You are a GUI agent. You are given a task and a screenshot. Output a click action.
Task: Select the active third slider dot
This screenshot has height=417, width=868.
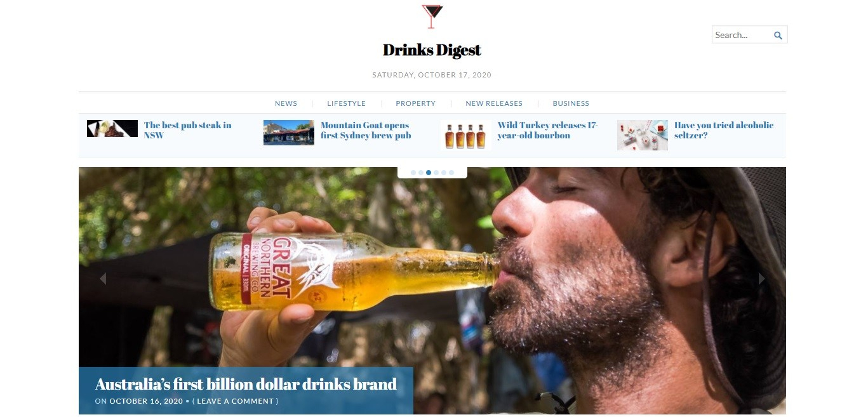coord(429,173)
